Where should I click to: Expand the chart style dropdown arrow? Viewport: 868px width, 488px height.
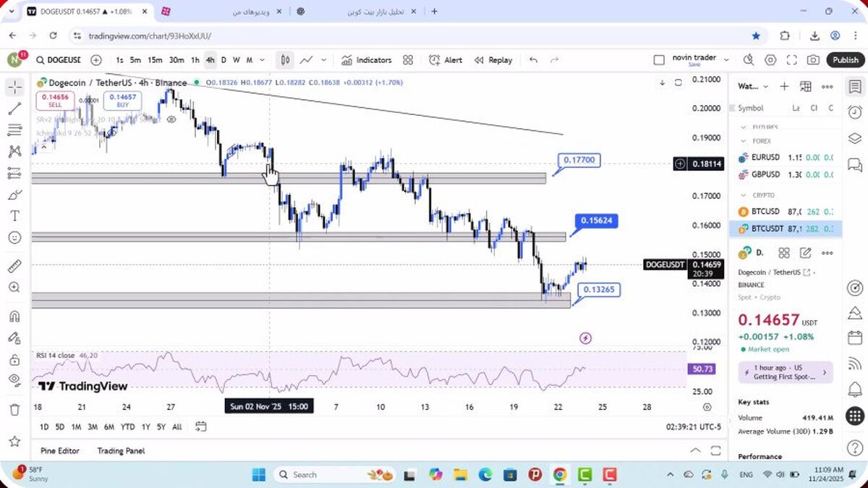(323, 60)
